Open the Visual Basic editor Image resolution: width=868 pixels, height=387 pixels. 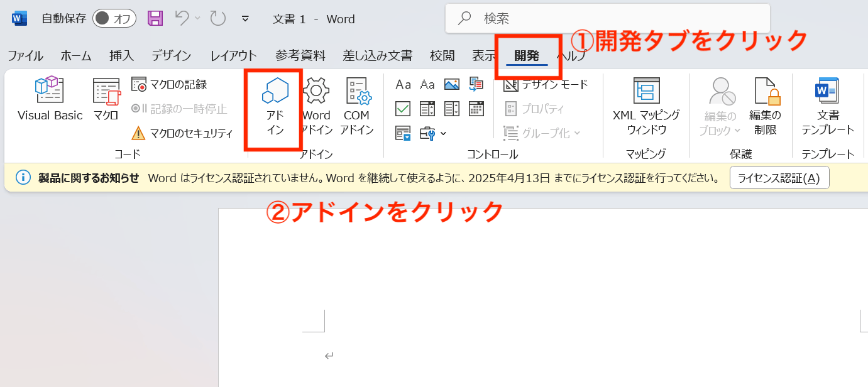[50, 99]
